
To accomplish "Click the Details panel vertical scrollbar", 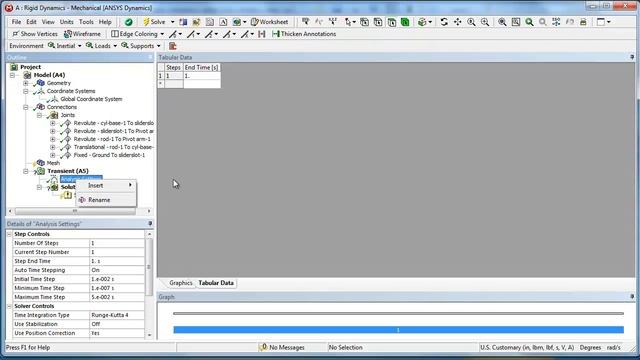I will click(x=149, y=267).
